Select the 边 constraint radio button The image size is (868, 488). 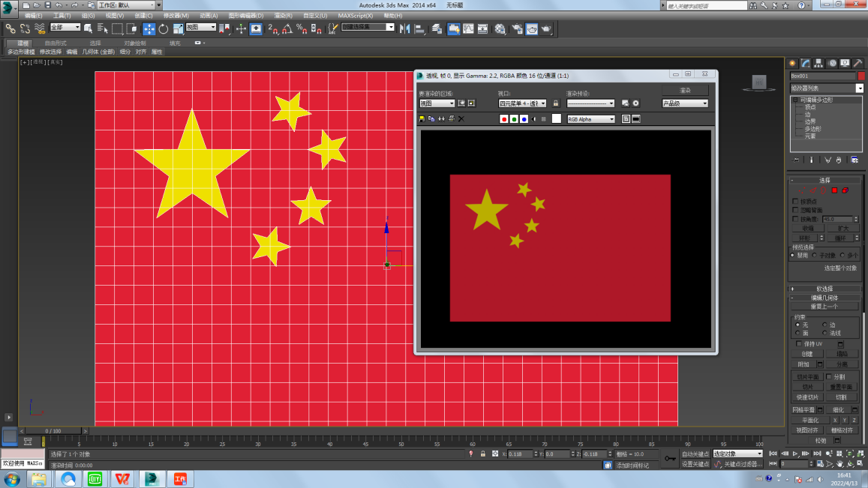coord(824,325)
